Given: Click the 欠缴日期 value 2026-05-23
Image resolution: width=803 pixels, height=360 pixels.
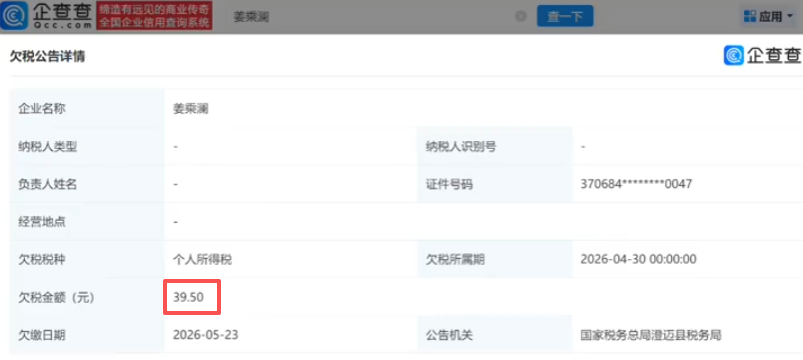Looking at the screenshot, I should coord(205,335).
